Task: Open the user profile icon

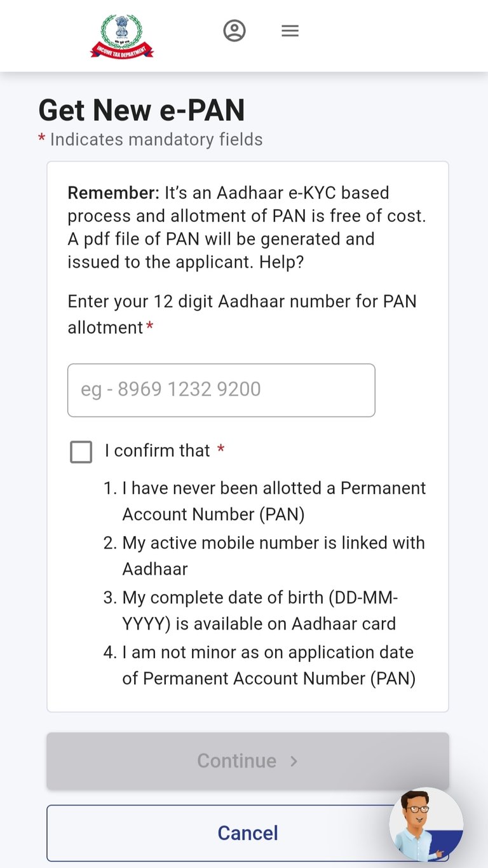Action: pyautogui.click(x=234, y=31)
